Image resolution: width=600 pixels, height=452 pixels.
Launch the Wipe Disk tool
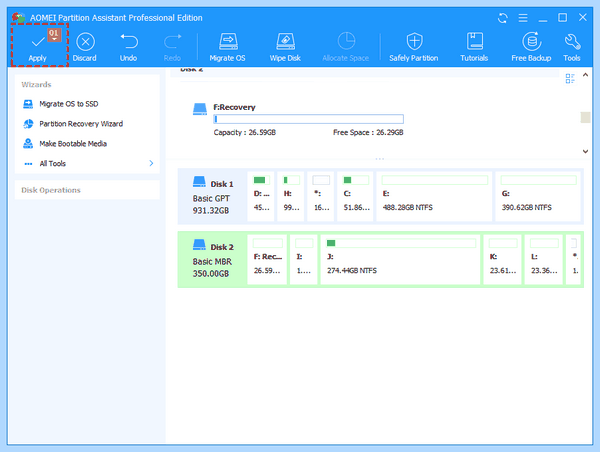[285, 47]
